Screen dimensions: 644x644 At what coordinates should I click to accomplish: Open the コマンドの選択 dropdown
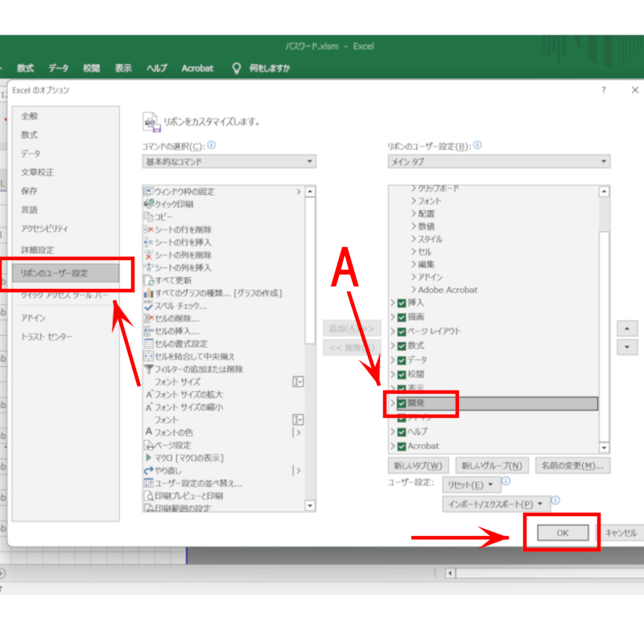[229, 162]
